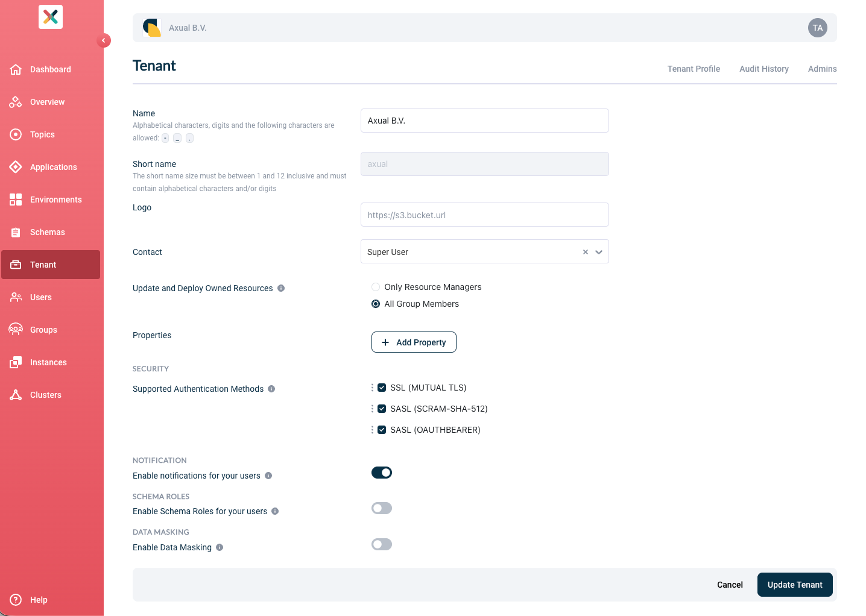Screen dimensions: 866x616
Task: Click the Update Tenant button
Action: pyautogui.click(x=795, y=585)
